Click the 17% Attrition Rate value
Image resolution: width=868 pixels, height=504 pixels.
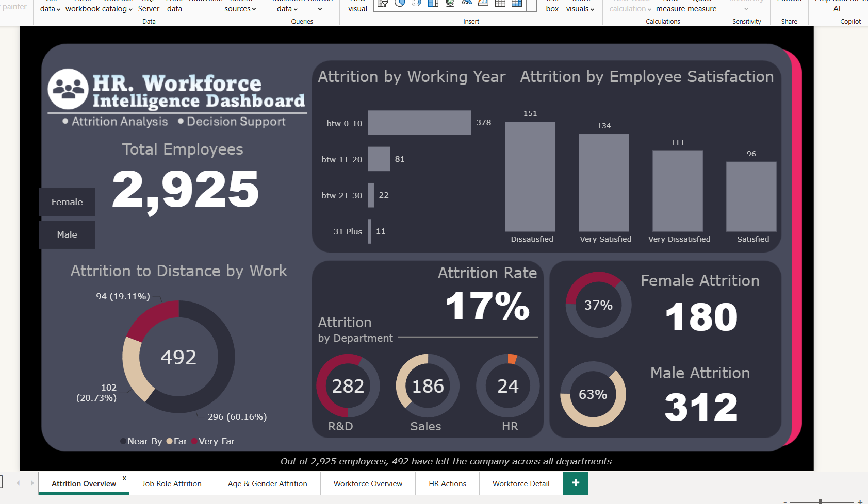point(487,306)
